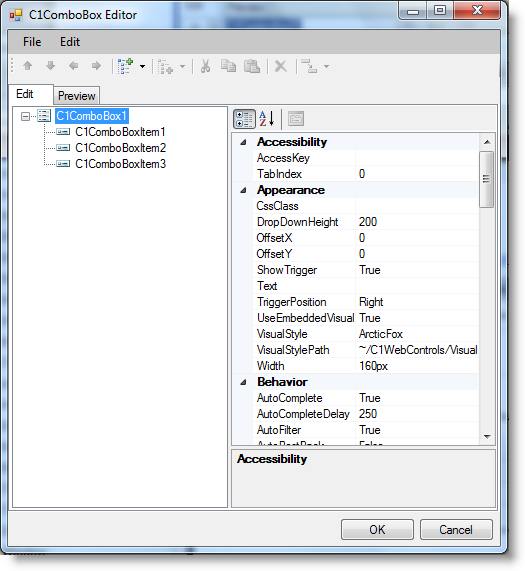Click the C1ComboBox Editor title bar icon
Viewport: 525px width, 571px height.
(16, 15)
